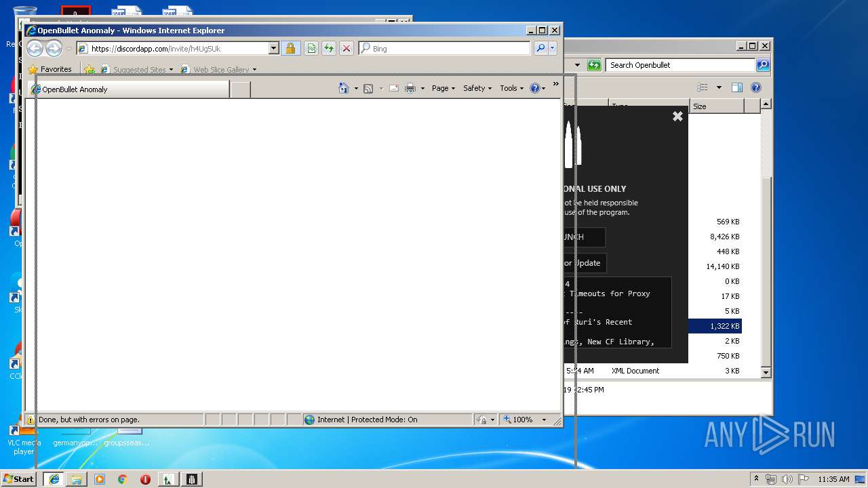The image size is (868, 488).
Task: Click Explorer's search magnifier button
Action: 762,65
